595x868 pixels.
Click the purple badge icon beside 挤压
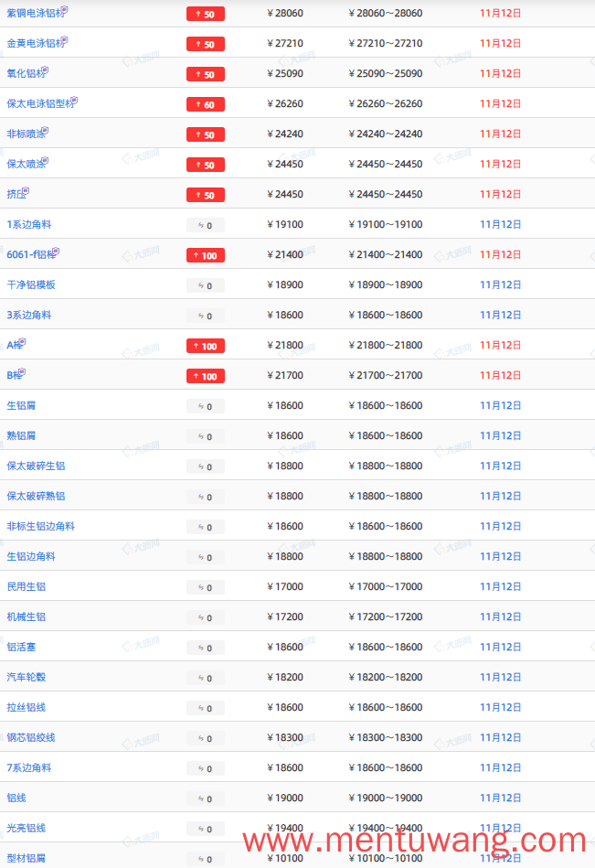[26, 191]
